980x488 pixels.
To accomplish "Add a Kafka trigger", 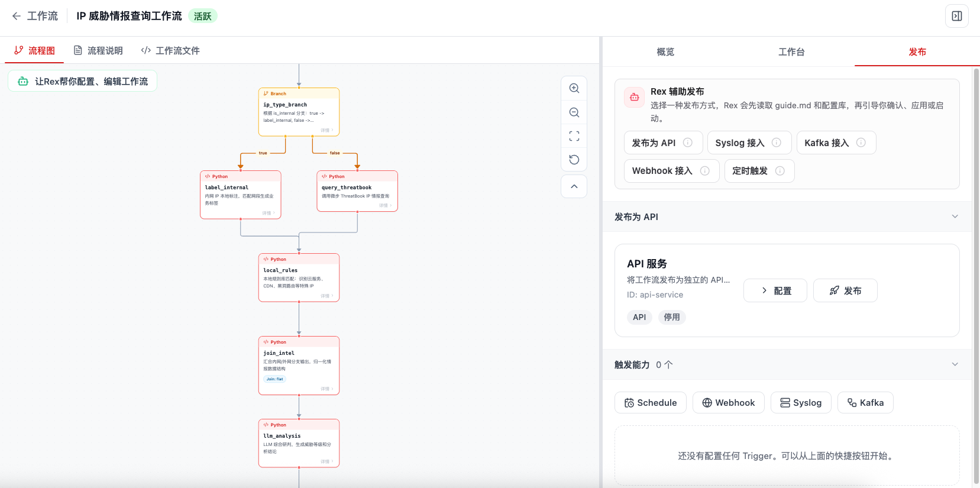I will pos(866,403).
